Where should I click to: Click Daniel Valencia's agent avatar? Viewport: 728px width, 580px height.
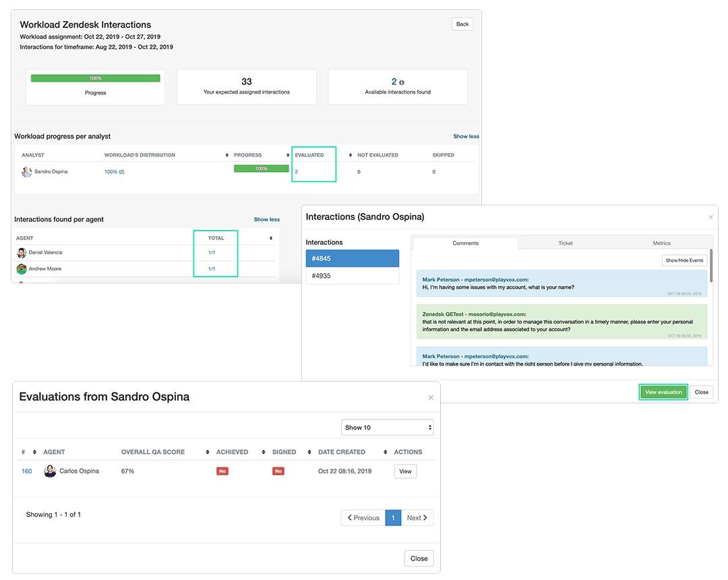point(22,253)
